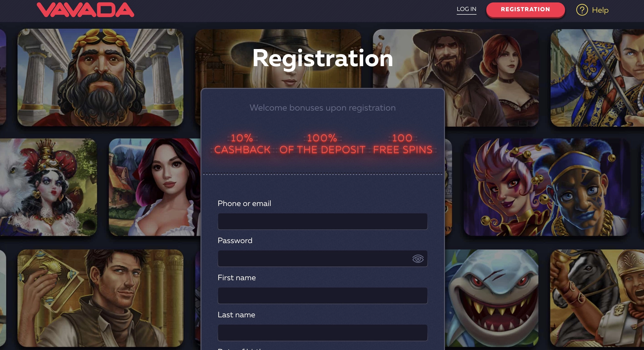Click the Help question mark icon
The image size is (644, 350).
point(582,10)
